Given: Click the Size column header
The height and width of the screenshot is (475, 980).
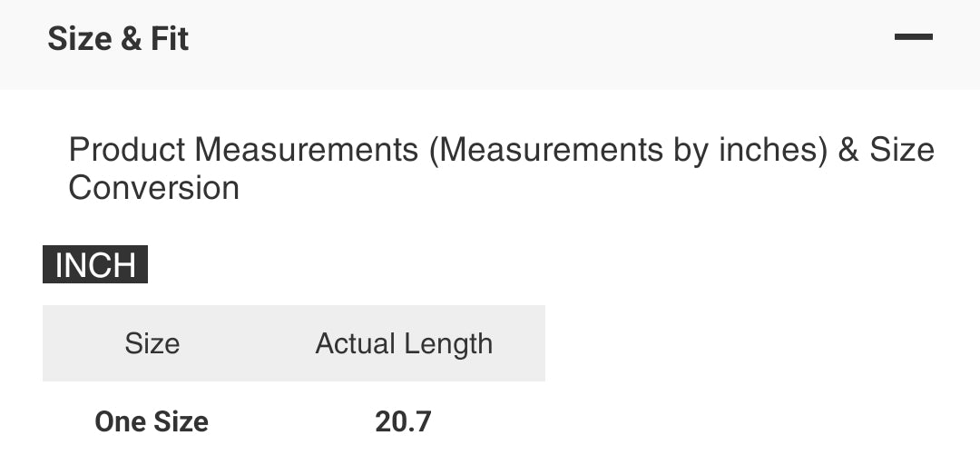Looking at the screenshot, I should (152, 343).
